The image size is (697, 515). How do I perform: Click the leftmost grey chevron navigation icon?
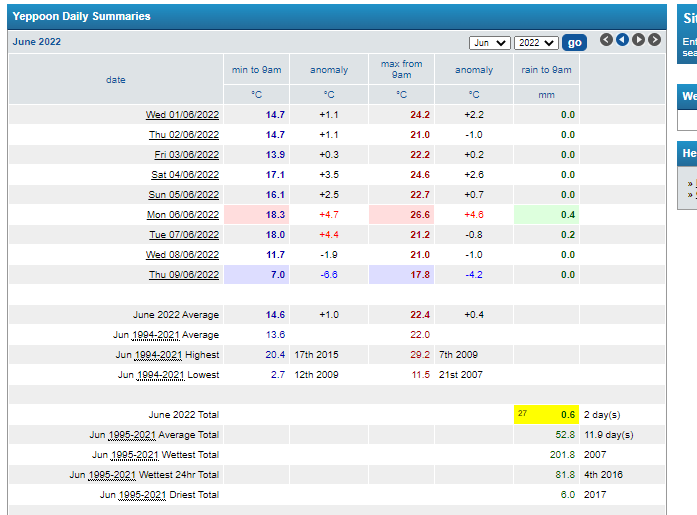coord(606,40)
